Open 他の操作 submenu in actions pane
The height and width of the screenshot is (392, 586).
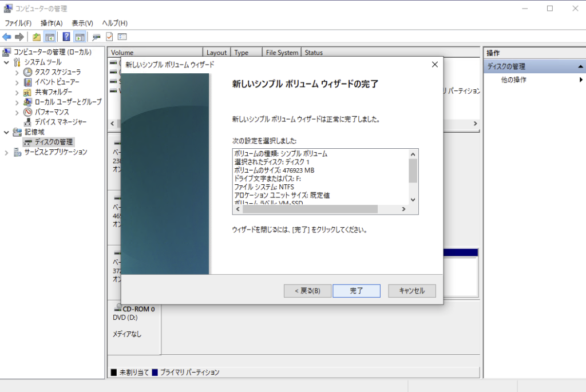tap(513, 80)
